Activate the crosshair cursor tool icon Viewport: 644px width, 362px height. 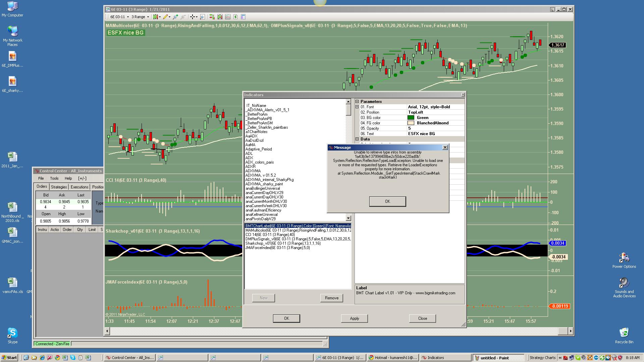[x=193, y=17]
